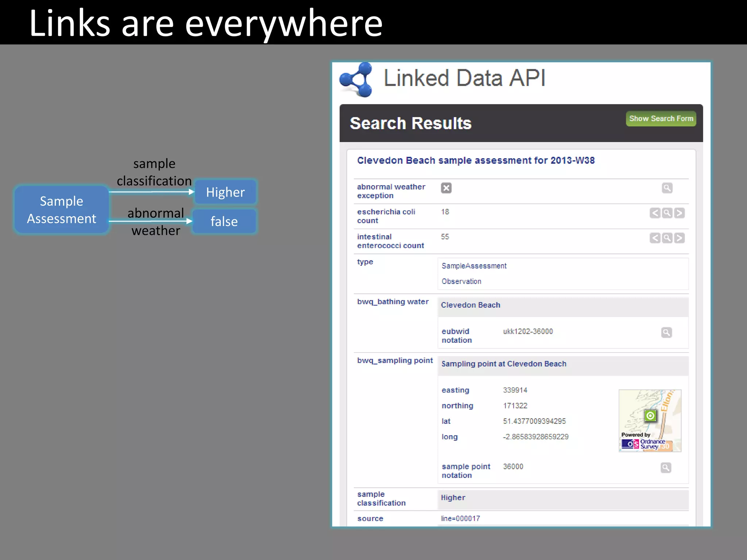
Task: Click the Linked Data API logo
Action: (356, 79)
